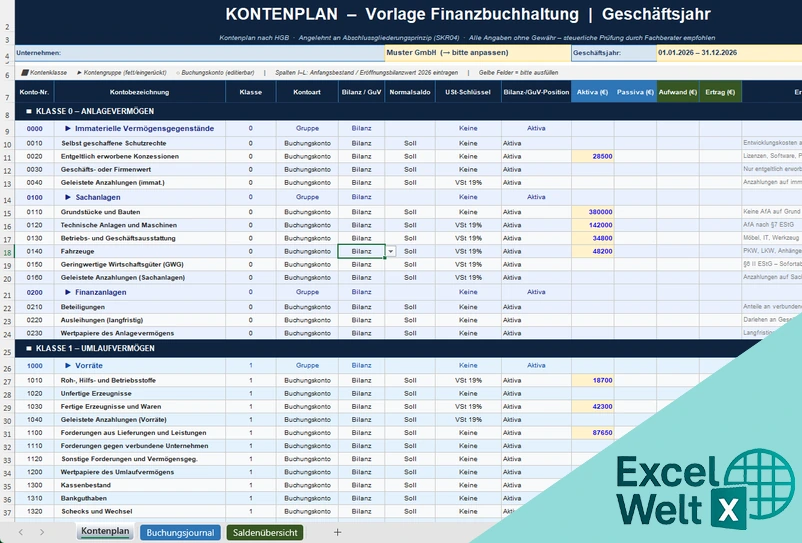Expand the Sachanlagen group arrow

[68, 197]
